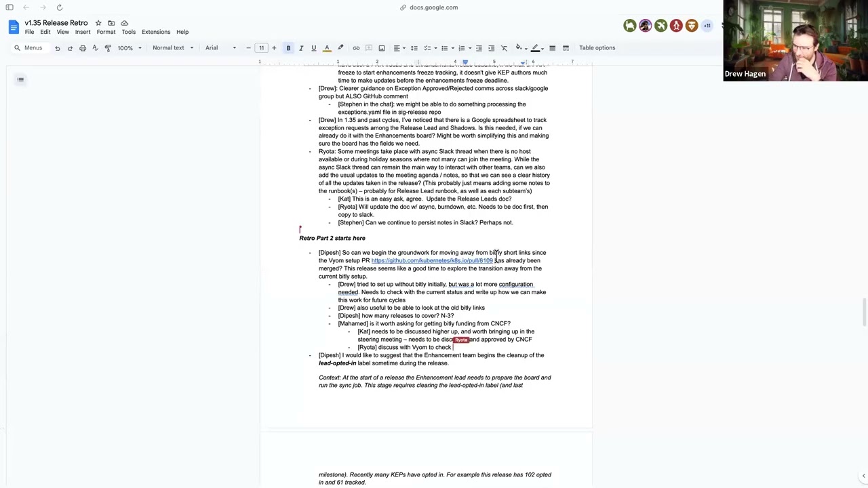Open the Insert menu

pos(83,32)
